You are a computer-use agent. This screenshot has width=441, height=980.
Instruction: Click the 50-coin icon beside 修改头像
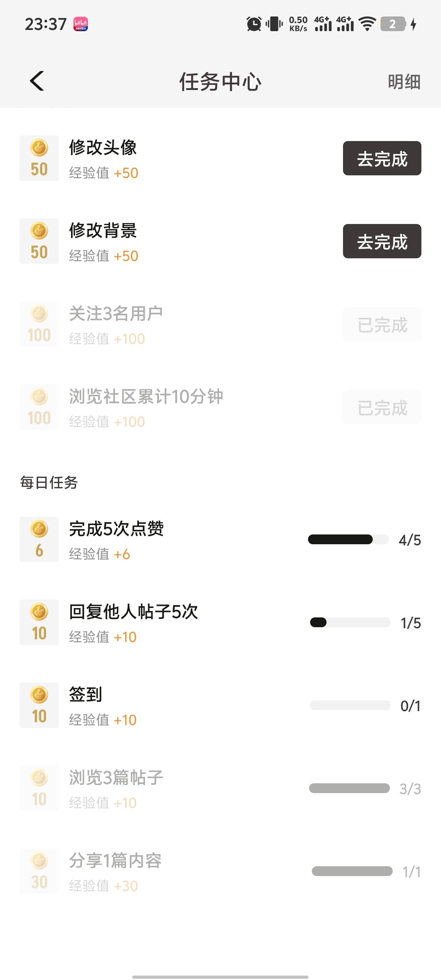[39, 158]
